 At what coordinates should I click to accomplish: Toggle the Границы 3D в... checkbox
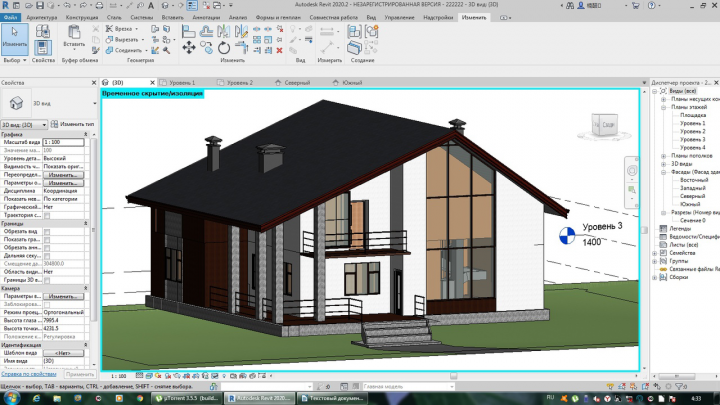tap(47, 280)
